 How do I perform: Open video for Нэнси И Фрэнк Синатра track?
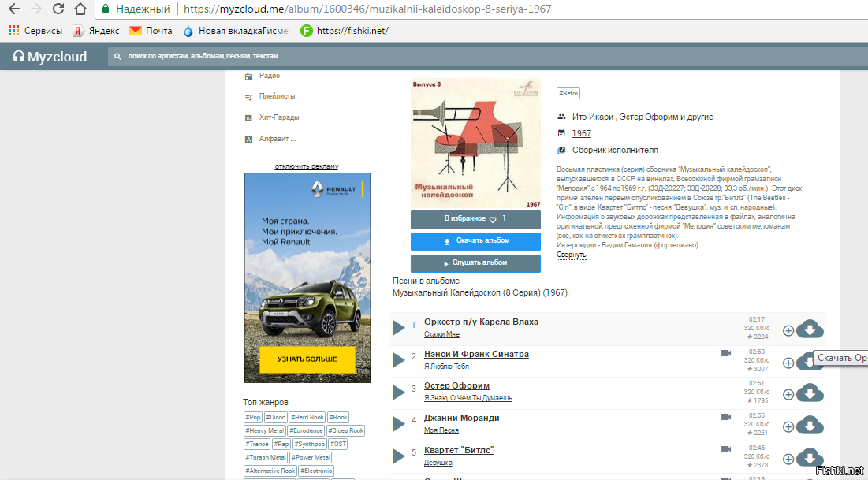pos(726,352)
